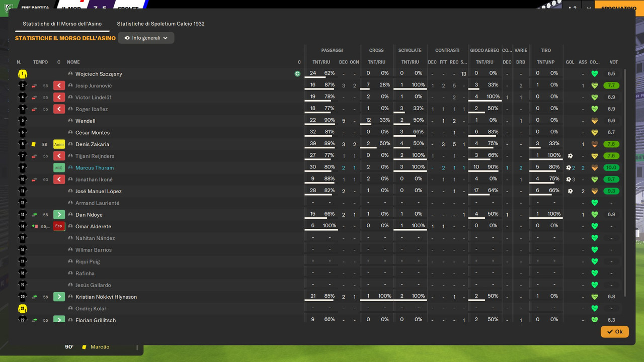Click green substituted-on arrow for Kristian Nökkvi Hlynsson
Screen dimensions: 644x362
59,297
